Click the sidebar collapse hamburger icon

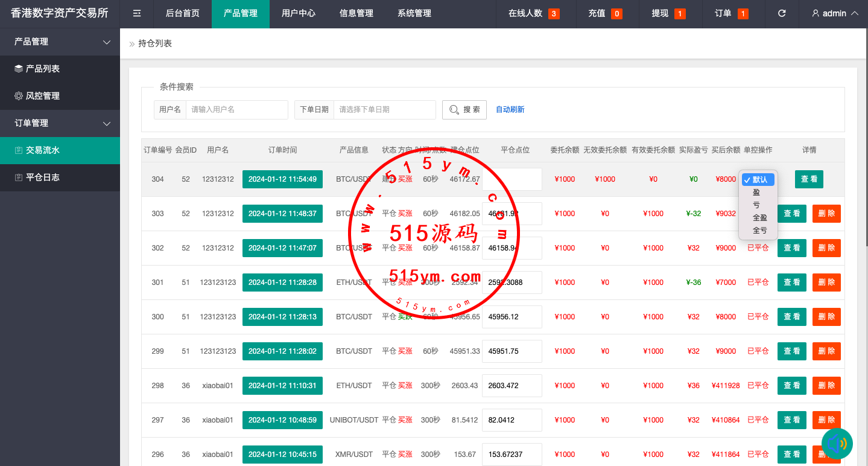coord(137,13)
